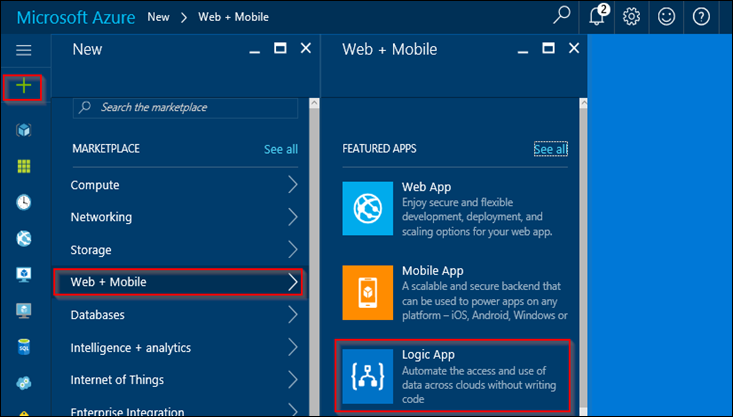Viewport: 733px width, 417px height.
Task: Open the clock Recent icon in sidebar
Action: tap(24, 202)
